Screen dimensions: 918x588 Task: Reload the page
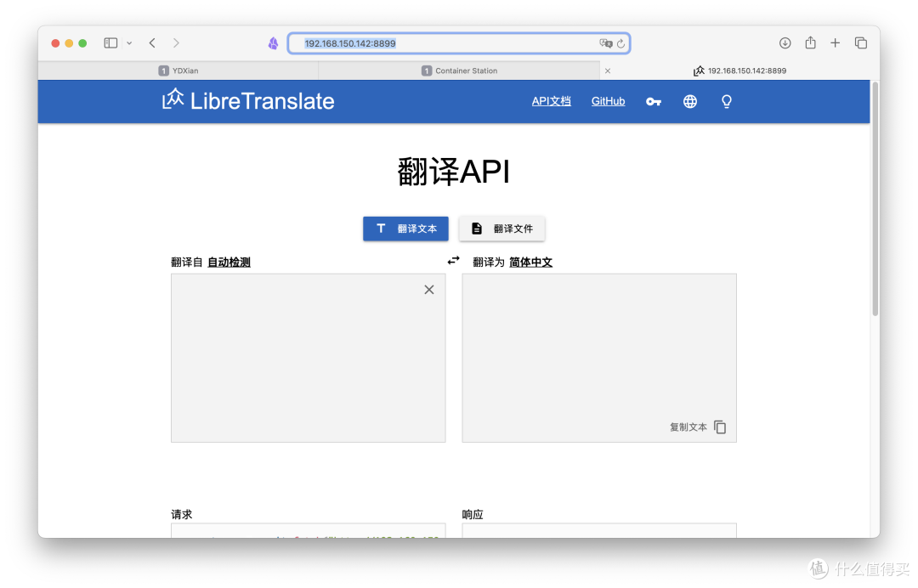(x=620, y=43)
